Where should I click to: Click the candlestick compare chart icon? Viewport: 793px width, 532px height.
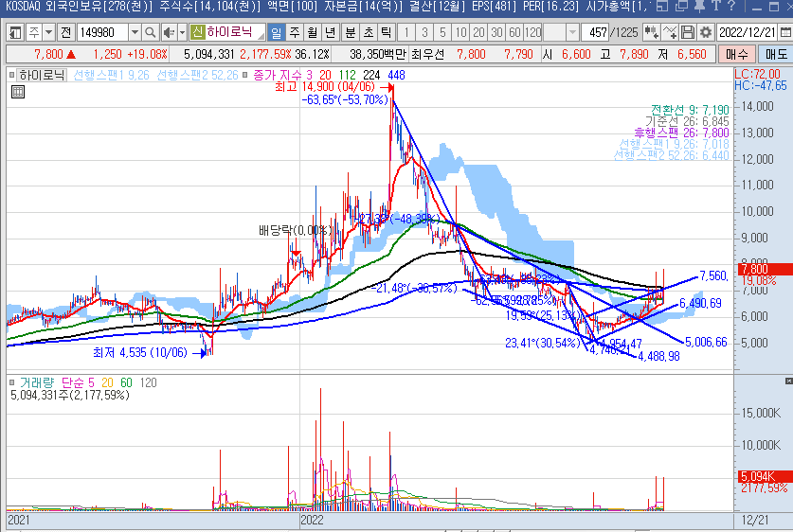click(652, 33)
